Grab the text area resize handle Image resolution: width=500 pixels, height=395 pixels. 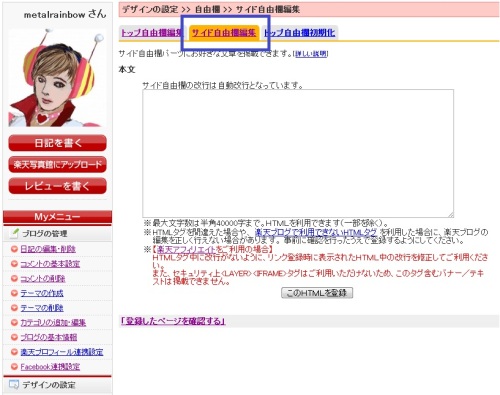coord(451,215)
